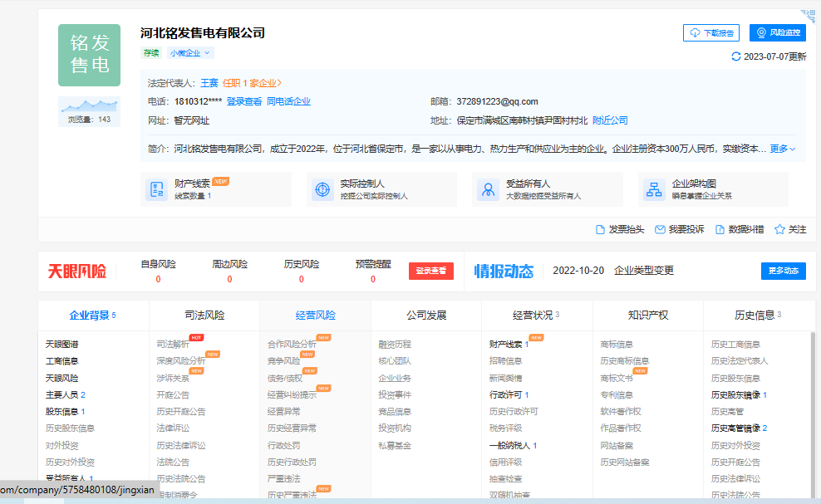Click the 存续 status tag

tap(151, 53)
